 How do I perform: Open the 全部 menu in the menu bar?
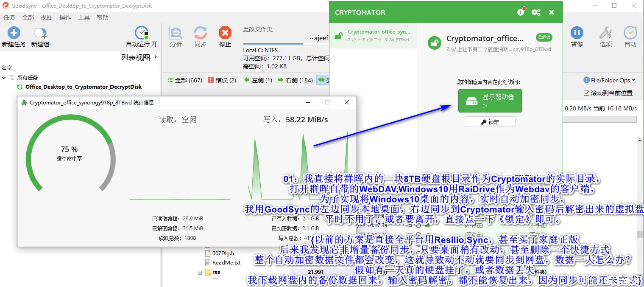pos(28,17)
